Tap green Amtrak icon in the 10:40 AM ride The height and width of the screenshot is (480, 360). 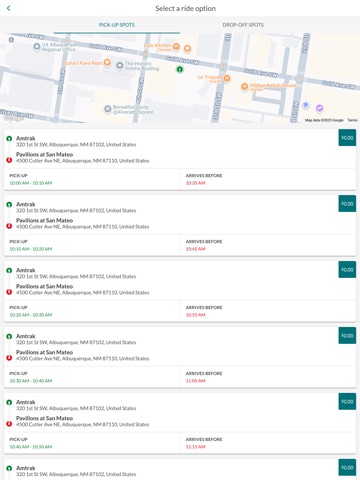pyautogui.click(x=9, y=402)
